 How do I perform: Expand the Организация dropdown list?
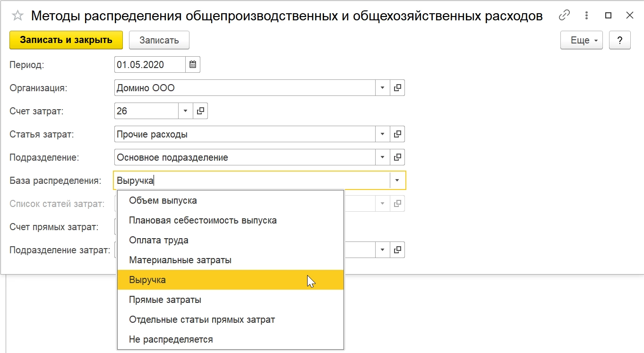382,88
